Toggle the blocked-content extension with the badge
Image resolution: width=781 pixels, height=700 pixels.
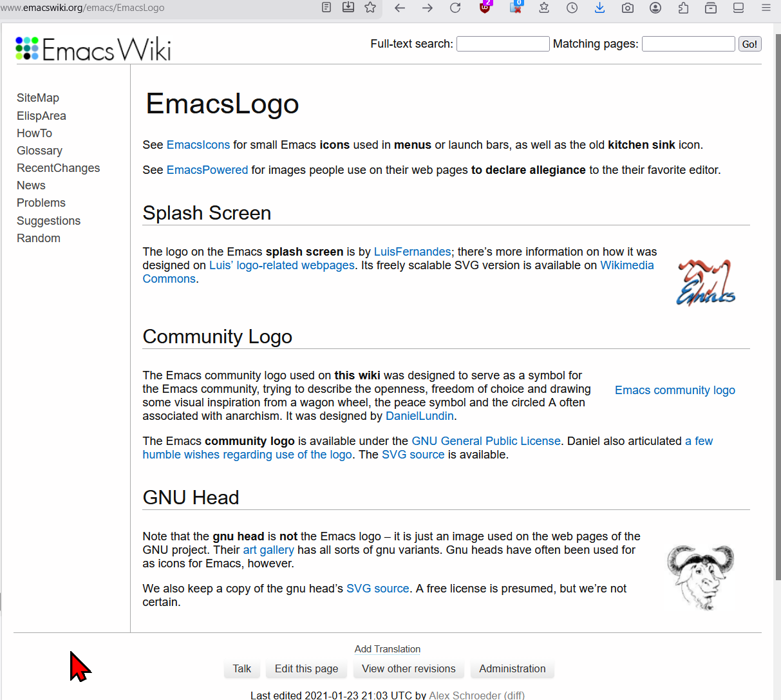516,8
